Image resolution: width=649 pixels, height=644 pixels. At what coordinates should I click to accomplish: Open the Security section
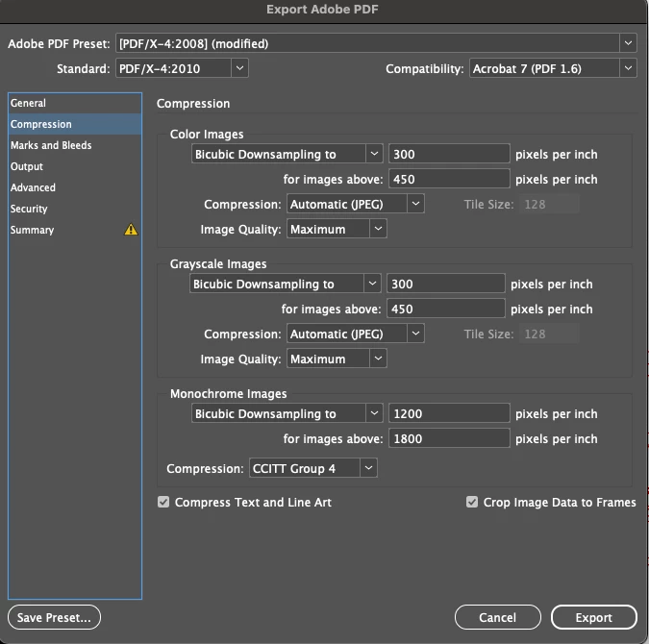(75, 209)
